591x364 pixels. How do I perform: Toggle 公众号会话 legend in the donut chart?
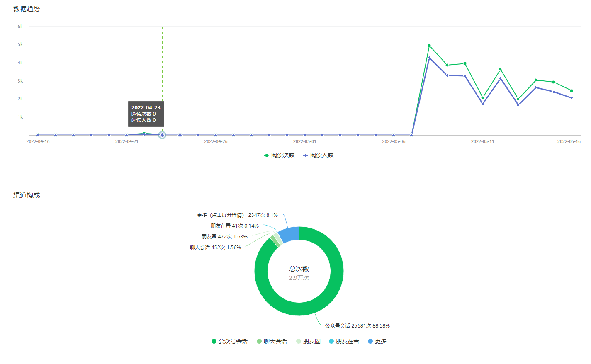(x=229, y=341)
